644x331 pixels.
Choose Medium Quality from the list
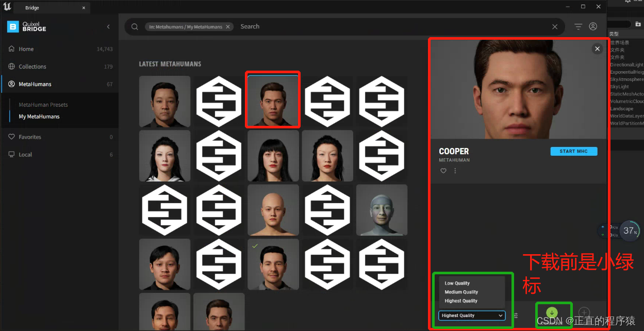click(461, 292)
